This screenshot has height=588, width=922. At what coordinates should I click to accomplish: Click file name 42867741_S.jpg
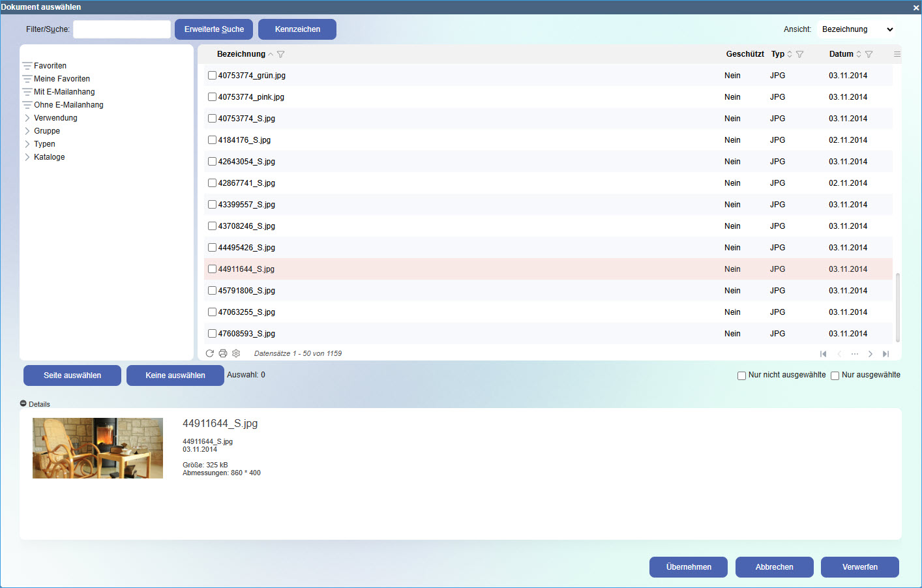pyautogui.click(x=246, y=183)
